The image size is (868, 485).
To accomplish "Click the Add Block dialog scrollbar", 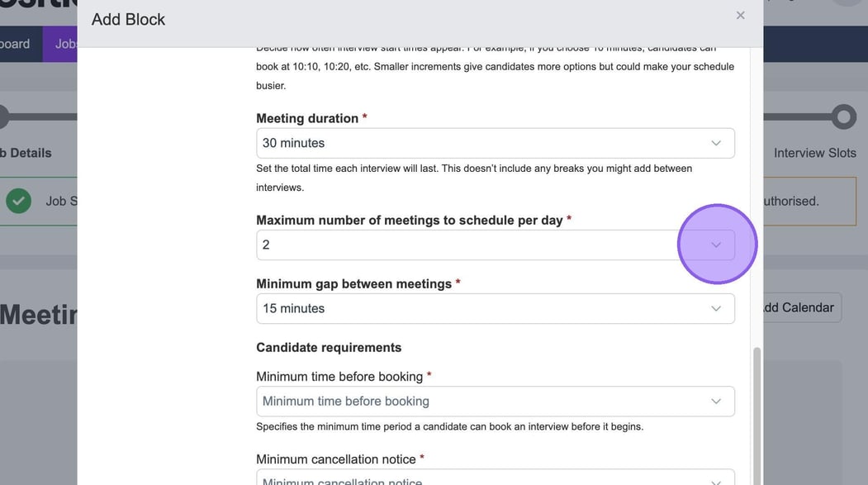I will [757, 413].
